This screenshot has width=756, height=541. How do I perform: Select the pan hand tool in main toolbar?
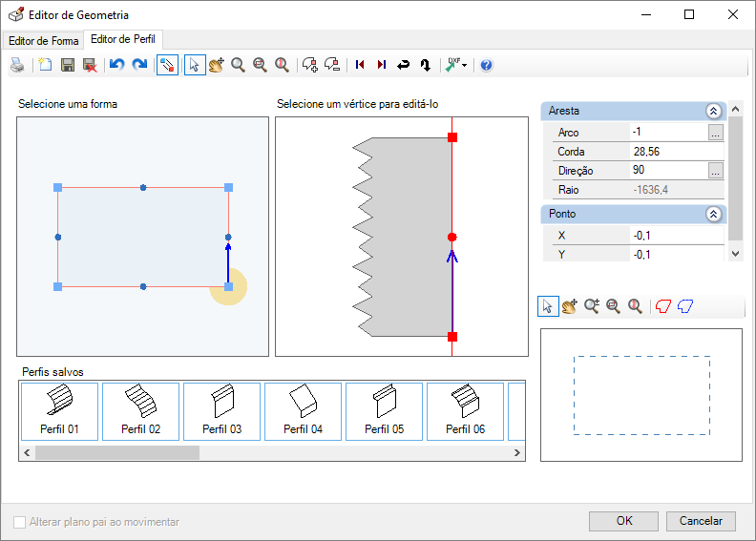pyautogui.click(x=217, y=65)
